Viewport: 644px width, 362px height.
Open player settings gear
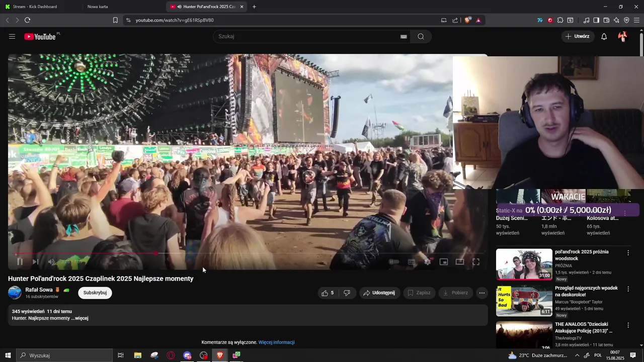pyautogui.click(x=428, y=261)
